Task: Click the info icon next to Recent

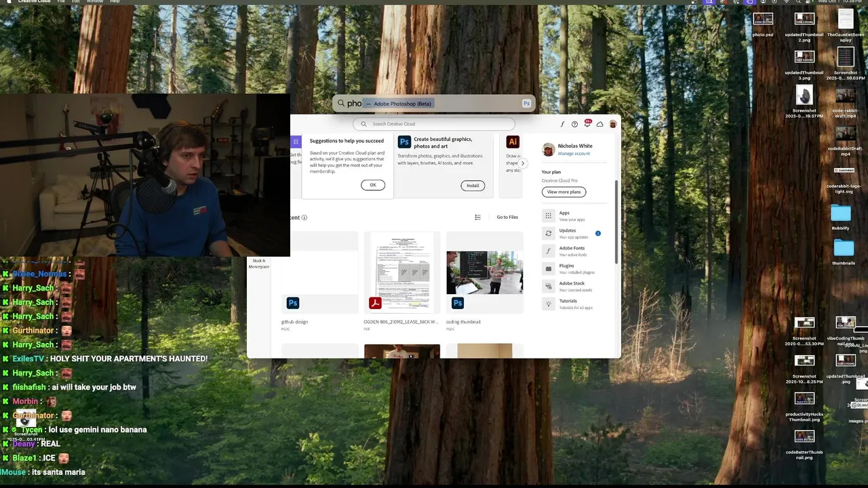Action: coord(304,218)
